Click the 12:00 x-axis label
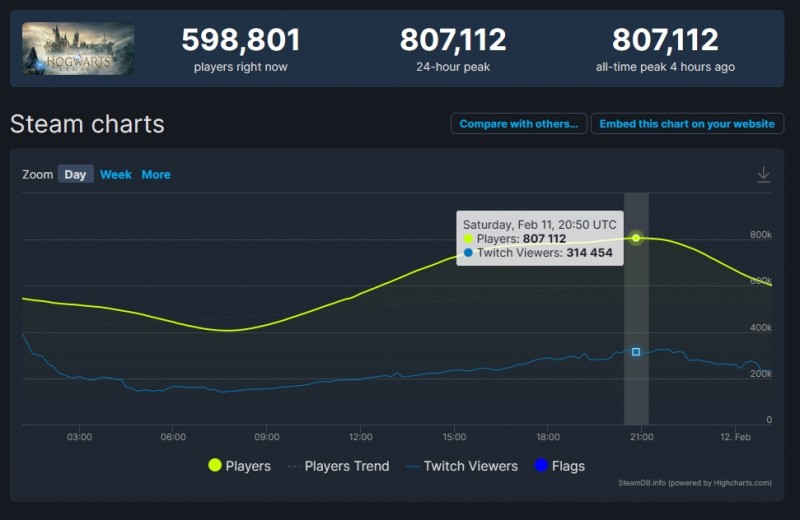 click(x=360, y=437)
